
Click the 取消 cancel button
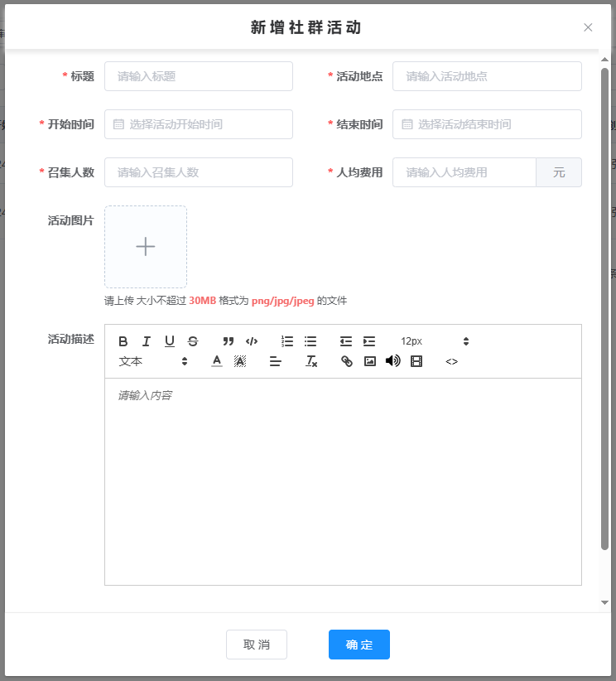tap(257, 645)
